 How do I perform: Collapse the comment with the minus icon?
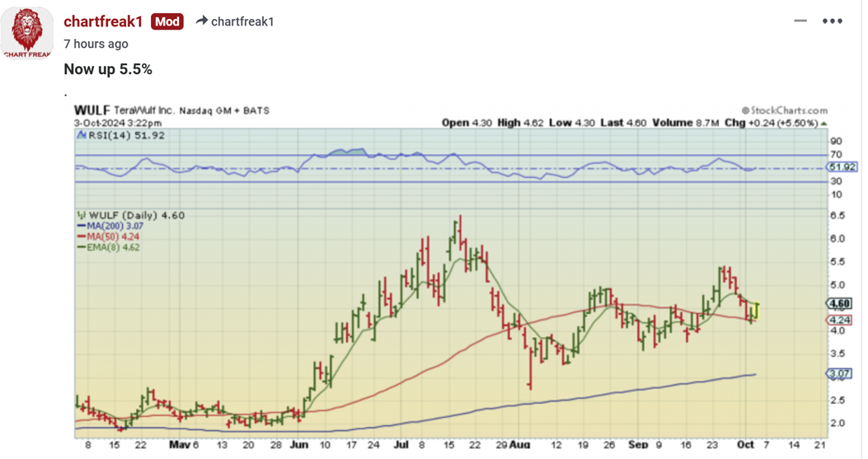(x=800, y=21)
